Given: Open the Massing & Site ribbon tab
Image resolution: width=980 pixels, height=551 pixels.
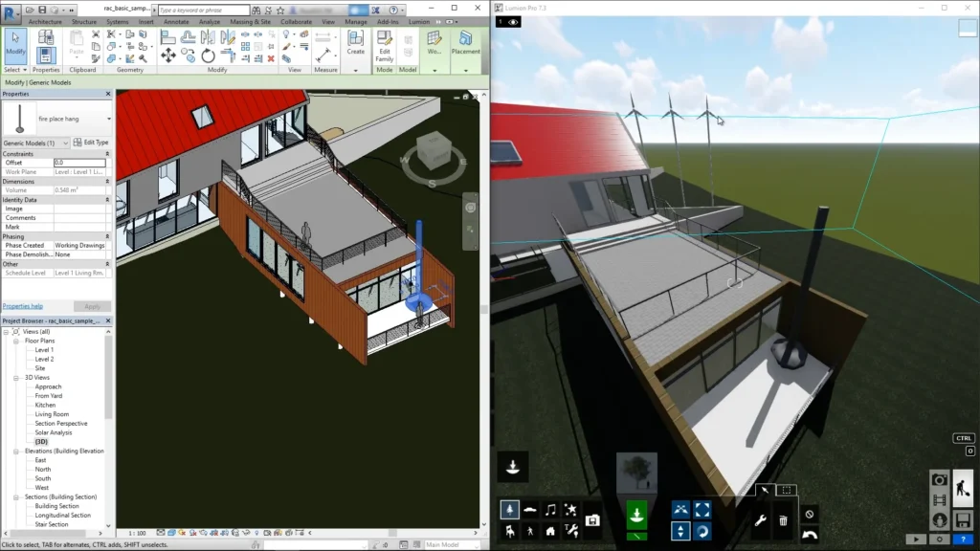Looking at the screenshot, I should pyautogui.click(x=250, y=22).
